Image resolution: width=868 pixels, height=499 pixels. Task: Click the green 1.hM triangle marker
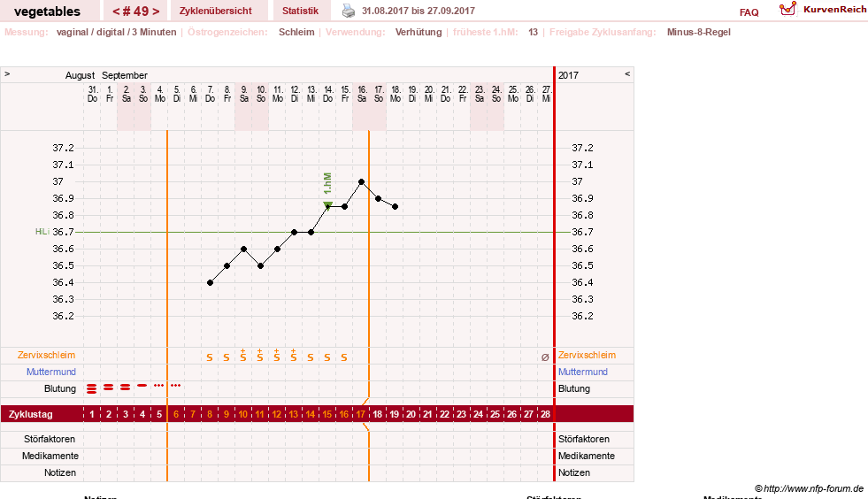(x=327, y=206)
